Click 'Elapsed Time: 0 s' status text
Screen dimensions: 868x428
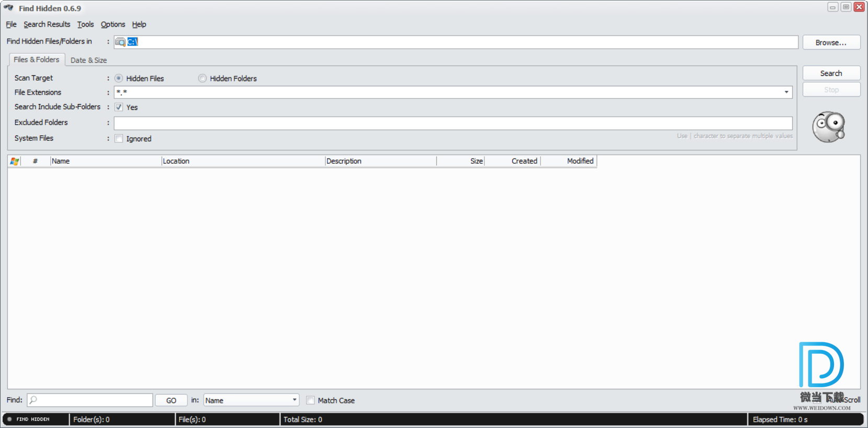tap(780, 420)
